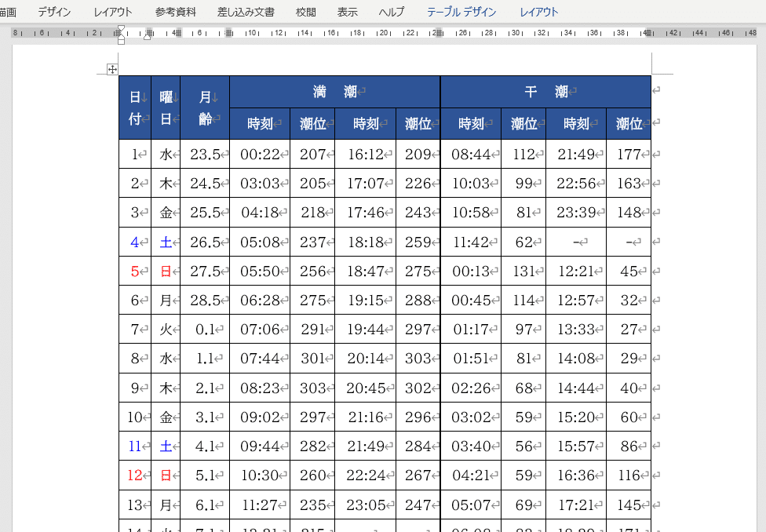Click the cell with time 22:56
Screen dimensions: 766x532
click(576, 183)
